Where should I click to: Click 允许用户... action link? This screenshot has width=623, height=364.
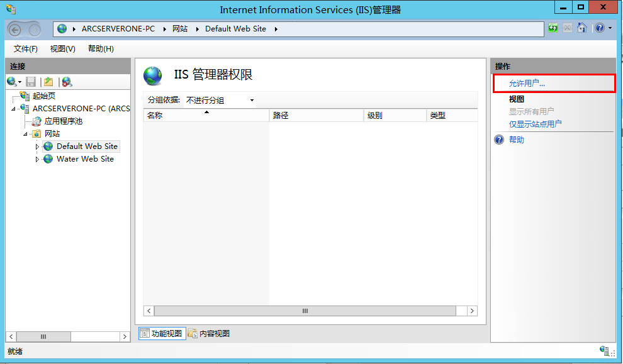[x=527, y=84]
